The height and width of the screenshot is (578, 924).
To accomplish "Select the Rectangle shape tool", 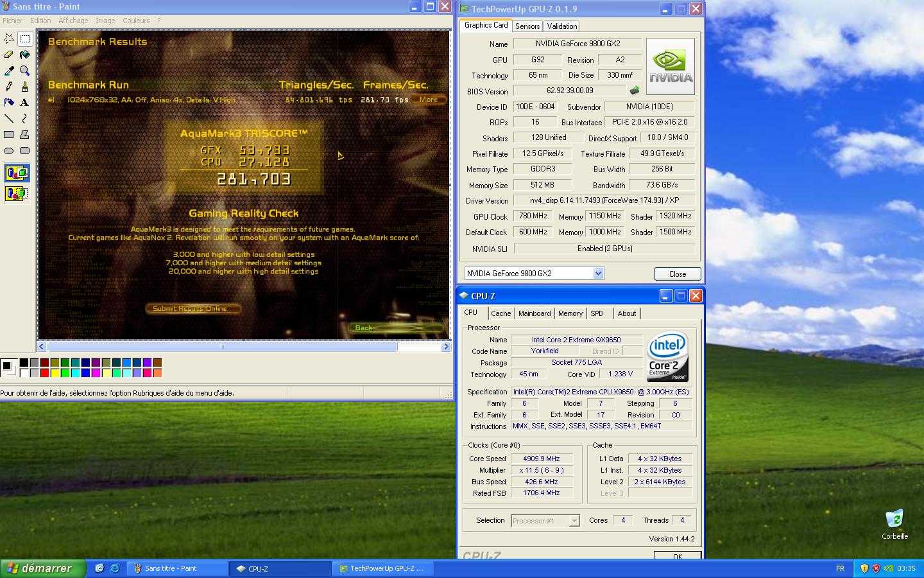I will point(9,134).
